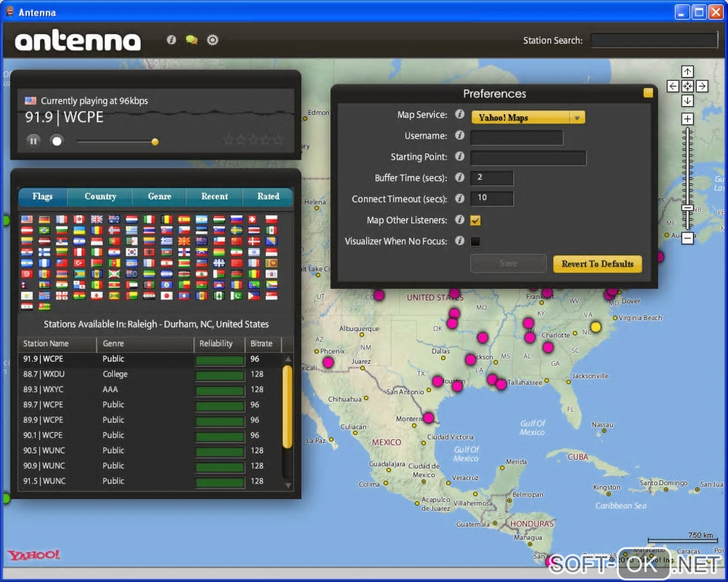Show info for Starting Point setting
This screenshot has width=728, height=582.
coord(460,156)
